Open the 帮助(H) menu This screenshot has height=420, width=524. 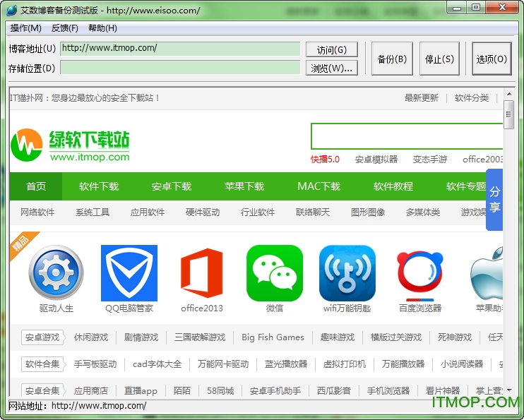102,28
